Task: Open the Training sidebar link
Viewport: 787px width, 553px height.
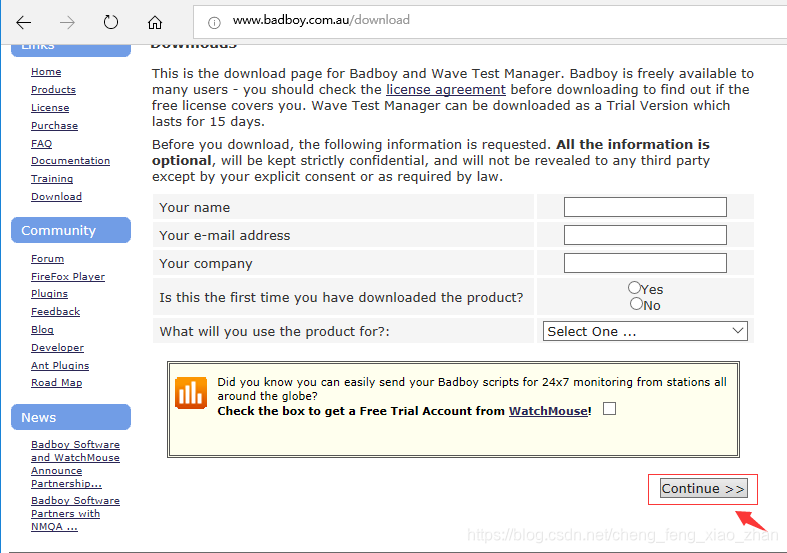Action: tap(52, 179)
